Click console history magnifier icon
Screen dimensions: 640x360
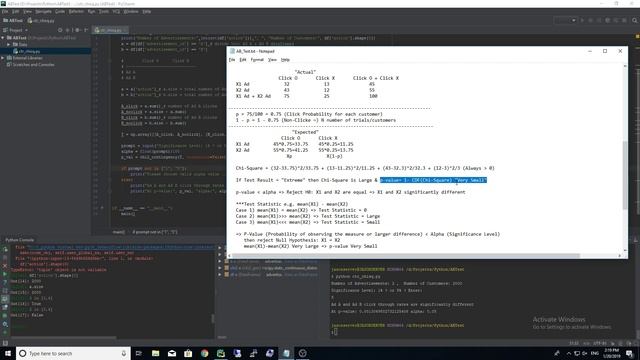pyautogui.click(x=5, y=324)
